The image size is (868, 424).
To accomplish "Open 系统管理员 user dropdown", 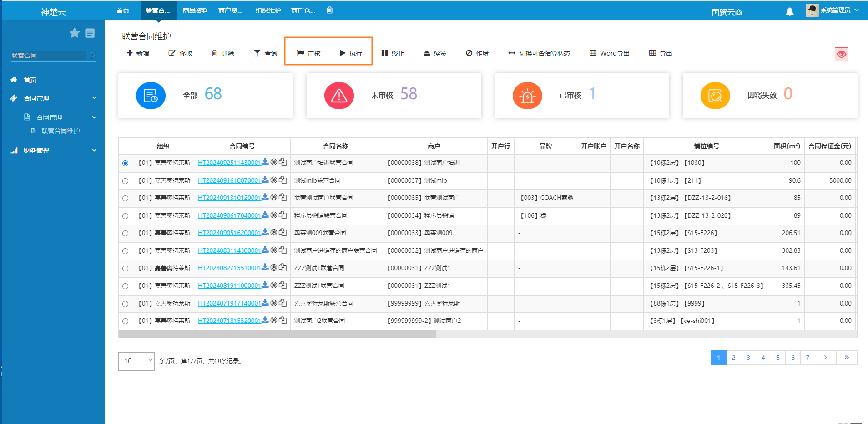I will point(839,10).
